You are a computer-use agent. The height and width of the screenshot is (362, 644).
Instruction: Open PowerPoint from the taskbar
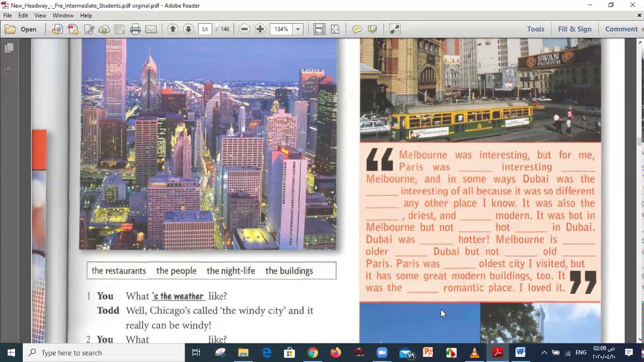coord(428,352)
